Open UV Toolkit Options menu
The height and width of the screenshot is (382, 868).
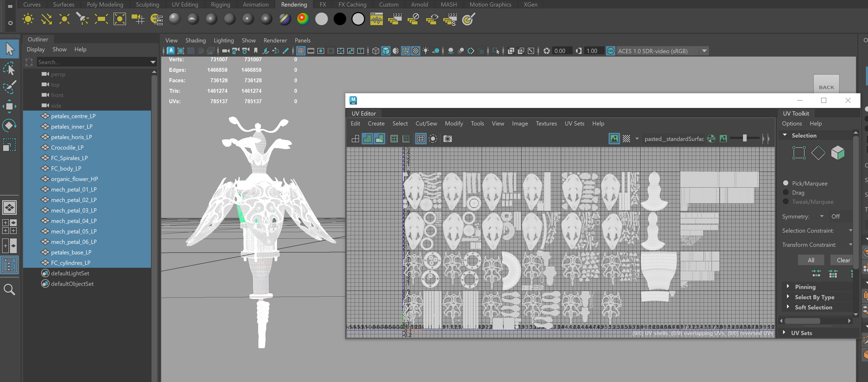(791, 124)
